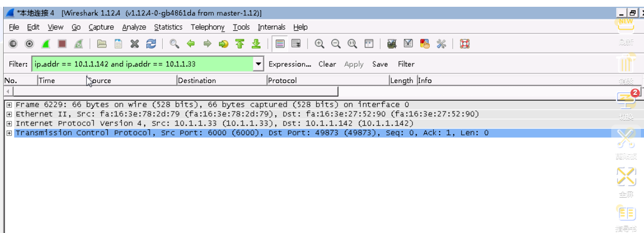This screenshot has height=233, width=644.
Task: Stop the running capture (red square)
Action: click(62, 44)
